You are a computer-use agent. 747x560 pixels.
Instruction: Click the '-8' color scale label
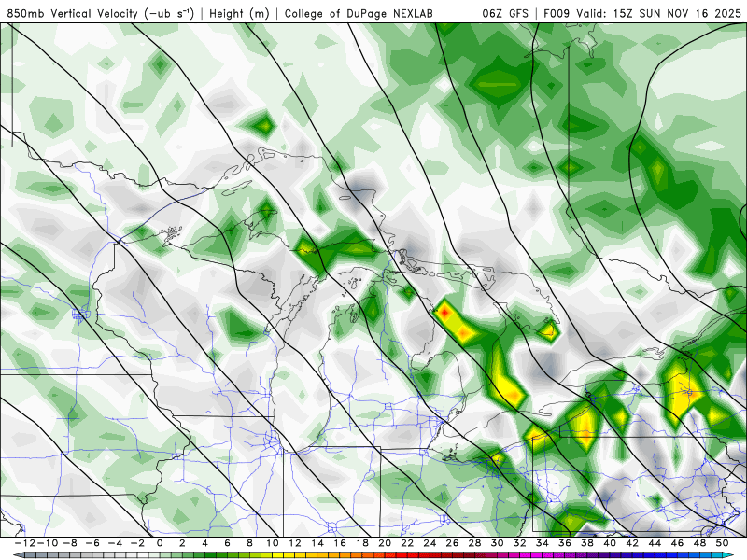tap(69, 543)
